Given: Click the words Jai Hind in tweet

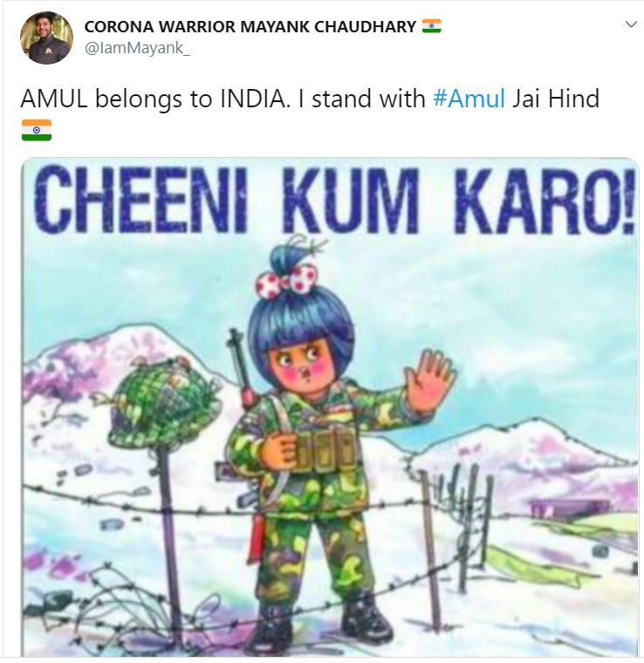Looking at the screenshot, I should pos(556,99).
